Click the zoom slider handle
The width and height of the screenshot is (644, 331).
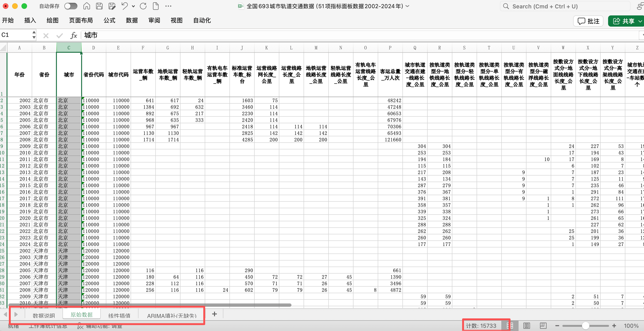pyautogui.click(x=585, y=325)
